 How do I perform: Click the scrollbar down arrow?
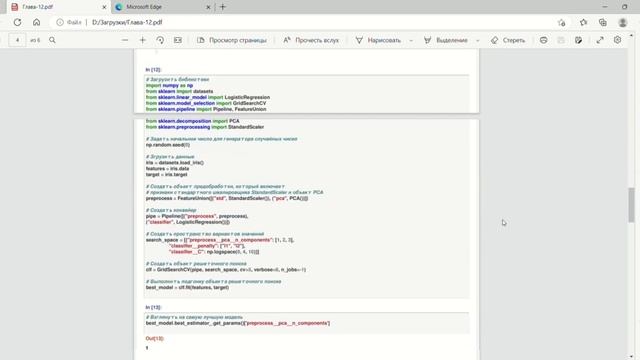click(631, 357)
